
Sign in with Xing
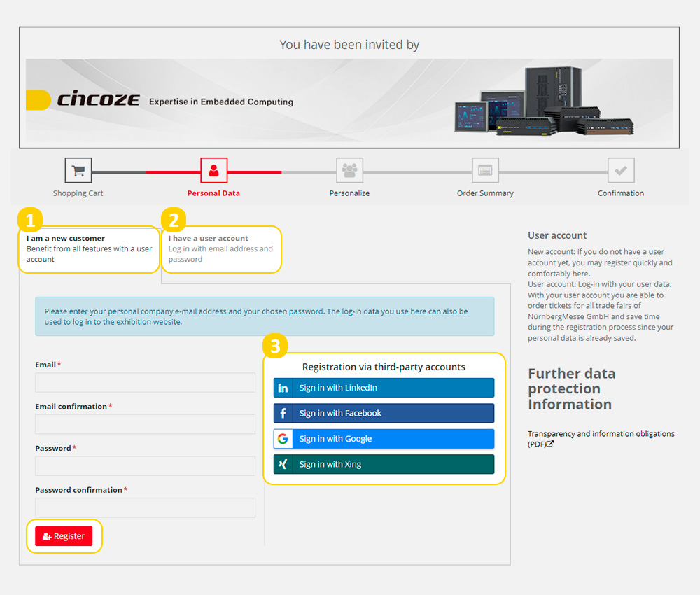click(x=384, y=464)
